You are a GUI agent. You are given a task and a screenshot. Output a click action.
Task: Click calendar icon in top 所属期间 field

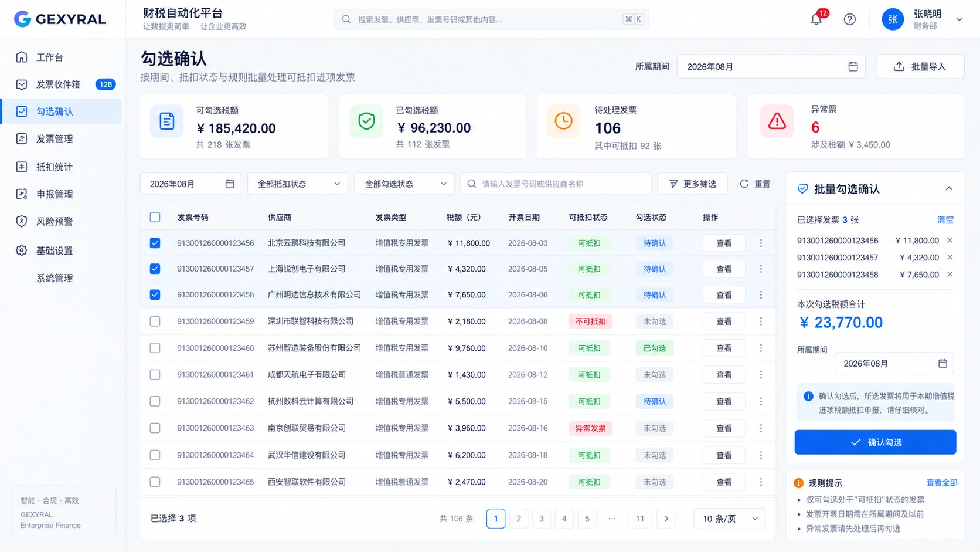853,67
